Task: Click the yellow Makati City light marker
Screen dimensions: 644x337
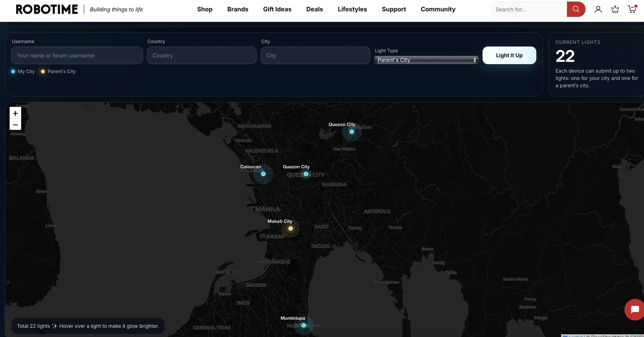Action: coord(290,229)
